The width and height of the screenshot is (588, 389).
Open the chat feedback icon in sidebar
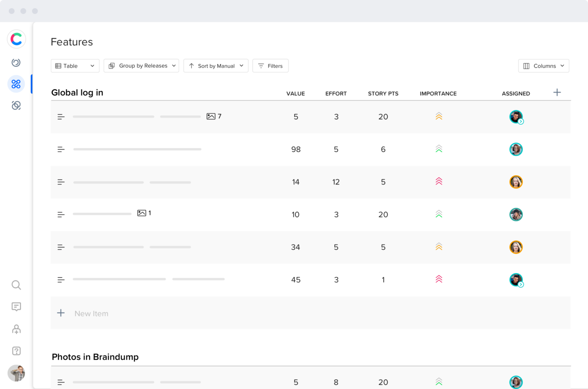[16, 307]
